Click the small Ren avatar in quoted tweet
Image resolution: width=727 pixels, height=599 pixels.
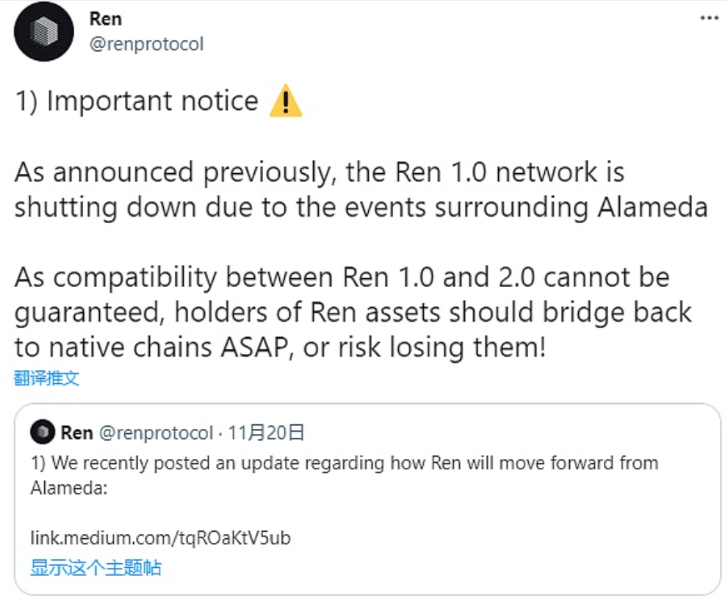pyautogui.click(x=42, y=432)
